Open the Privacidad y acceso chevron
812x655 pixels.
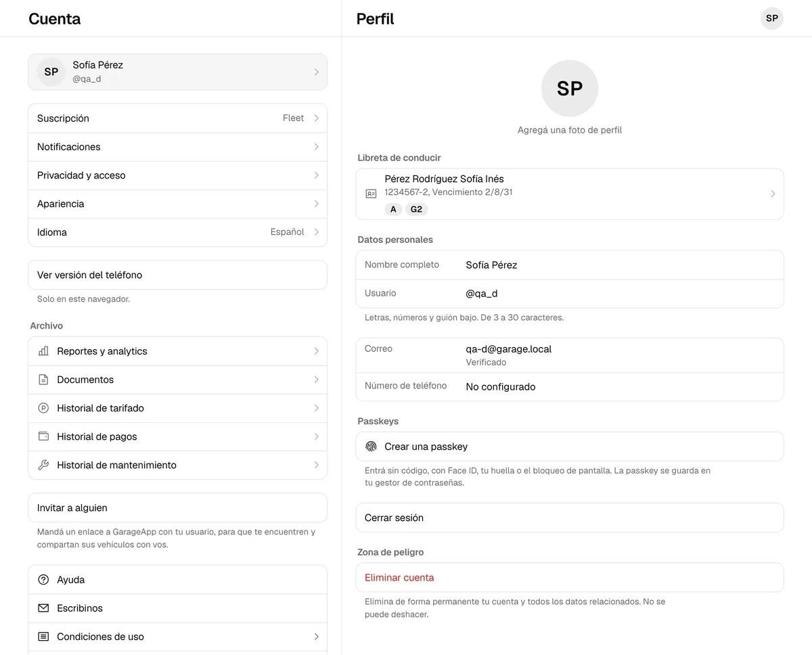pos(316,175)
